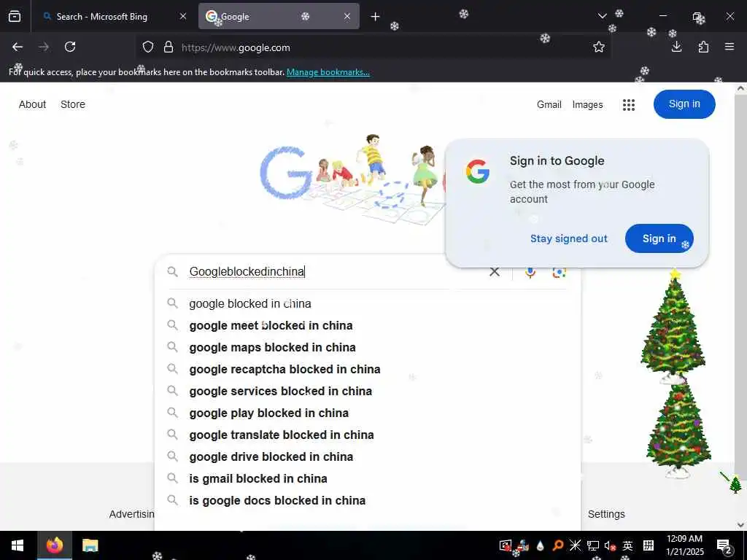Choose Stay signed out
Viewport: 747px width, 560px height.
click(x=569, y=238)
